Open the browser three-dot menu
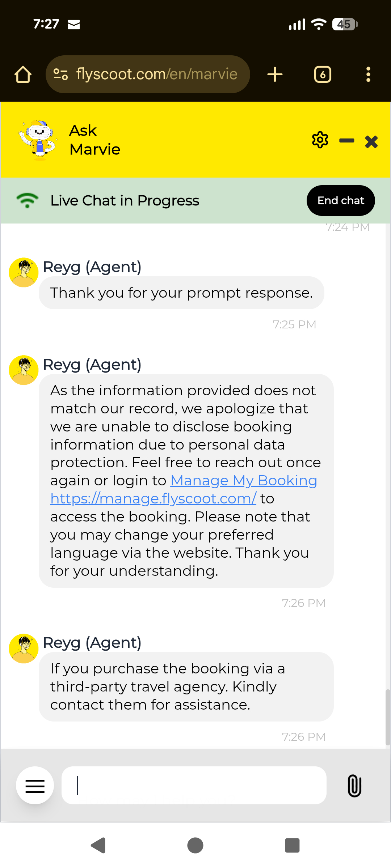 point(368,75)
